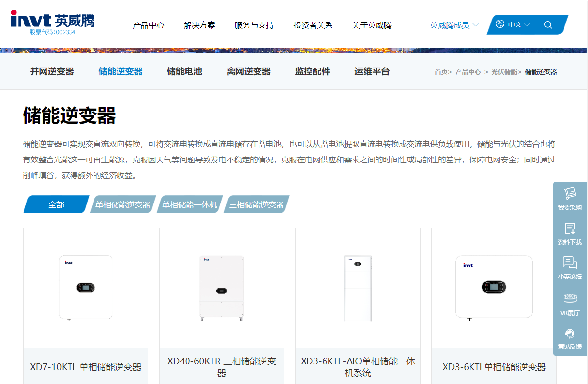The image size is (588, 384).
Task: Click XD3-6KTL-AIO单相储能一体机系统 title
Action: click(358, 367)
